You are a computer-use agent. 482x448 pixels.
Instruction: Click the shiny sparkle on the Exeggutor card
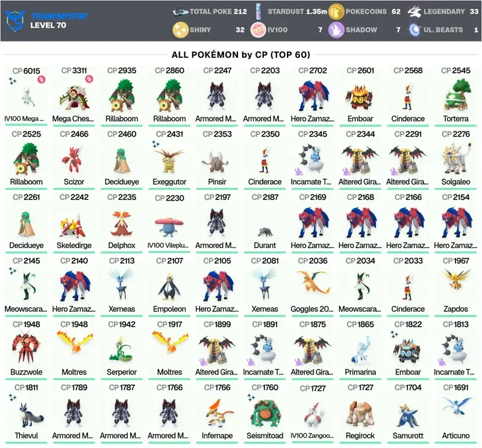[155, 144]
